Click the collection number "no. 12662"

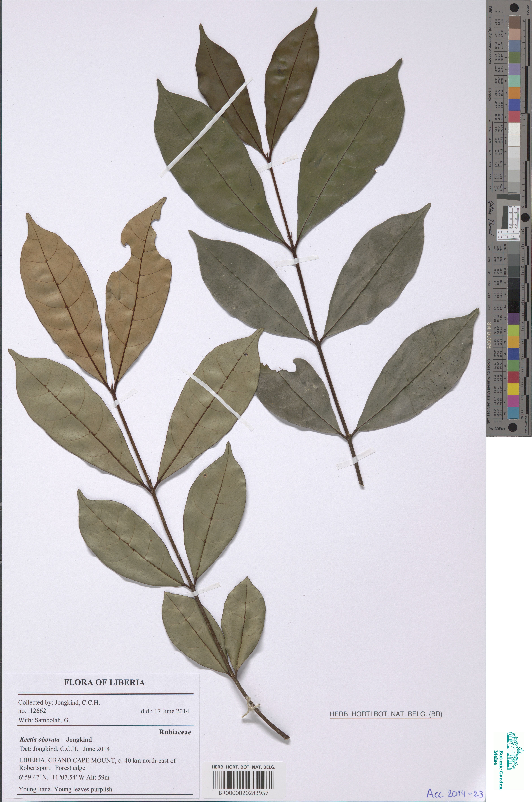click(x=32, y=711)
